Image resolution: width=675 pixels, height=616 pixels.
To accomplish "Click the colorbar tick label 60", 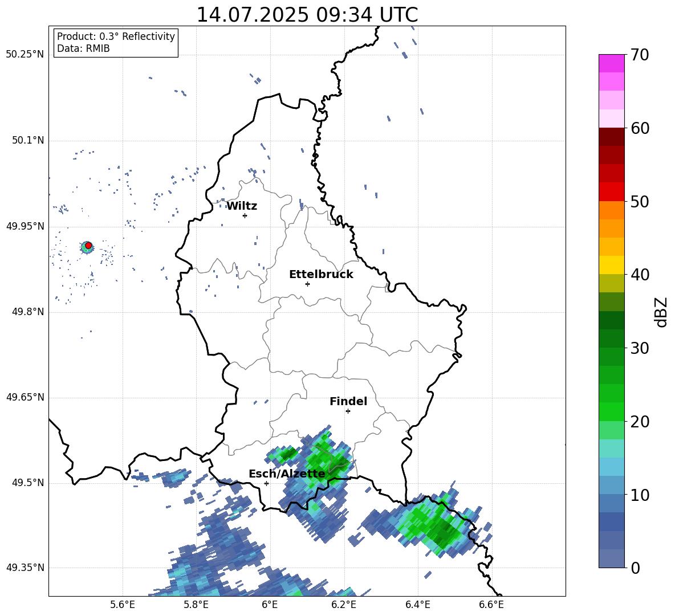I will (x=640, y=128).
